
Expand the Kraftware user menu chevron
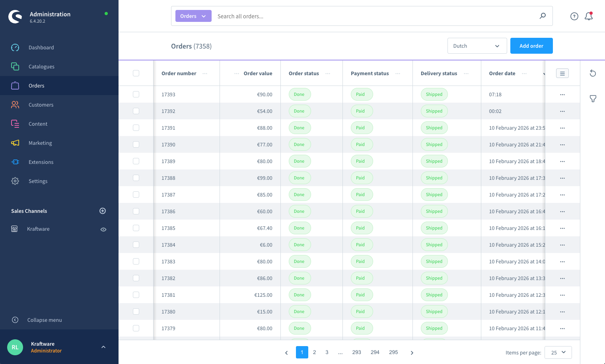[103, 347]
